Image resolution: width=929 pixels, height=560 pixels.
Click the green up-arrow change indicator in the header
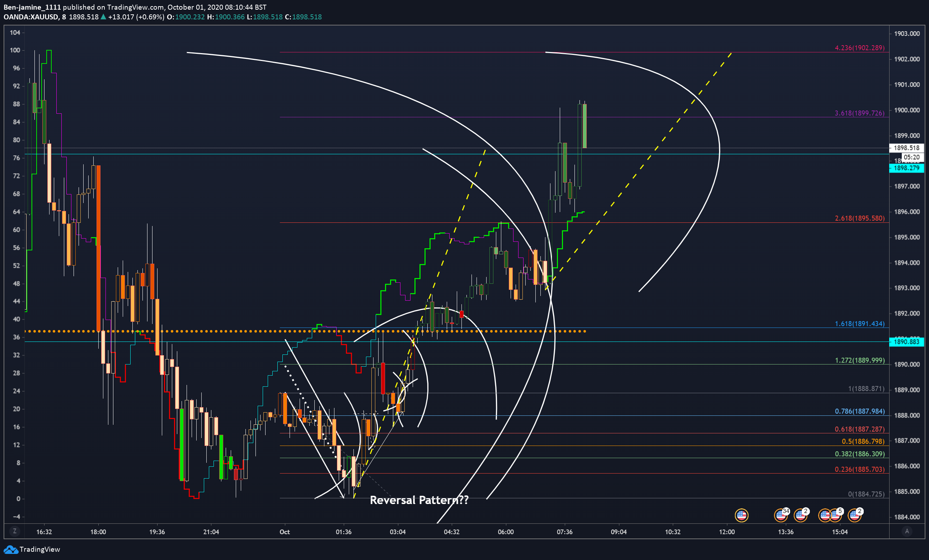click(x=103, y=17)
